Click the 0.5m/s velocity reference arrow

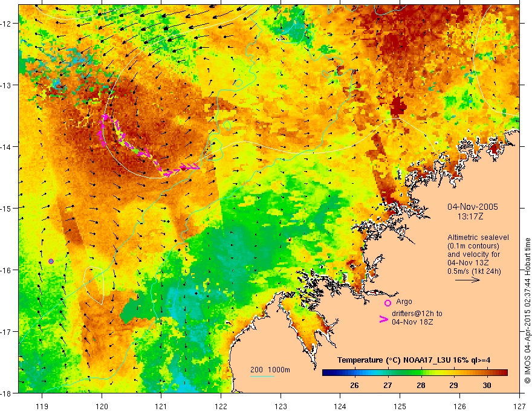(467, 280)
